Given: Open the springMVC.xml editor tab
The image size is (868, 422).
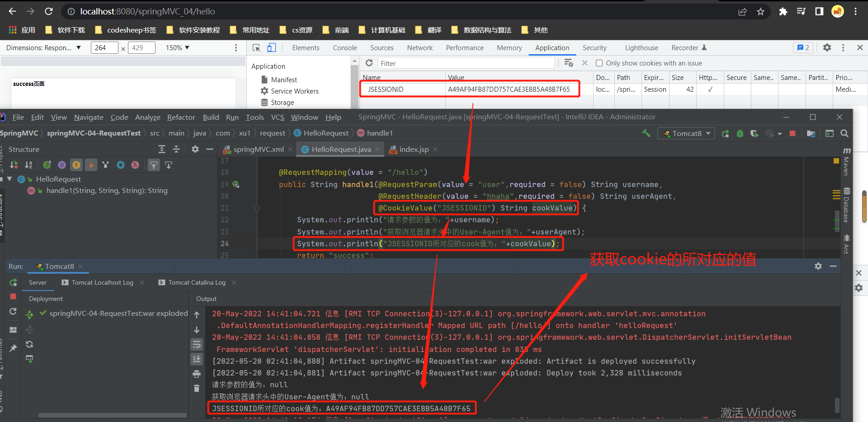Looking at the screenshot, I should [259, 149].
